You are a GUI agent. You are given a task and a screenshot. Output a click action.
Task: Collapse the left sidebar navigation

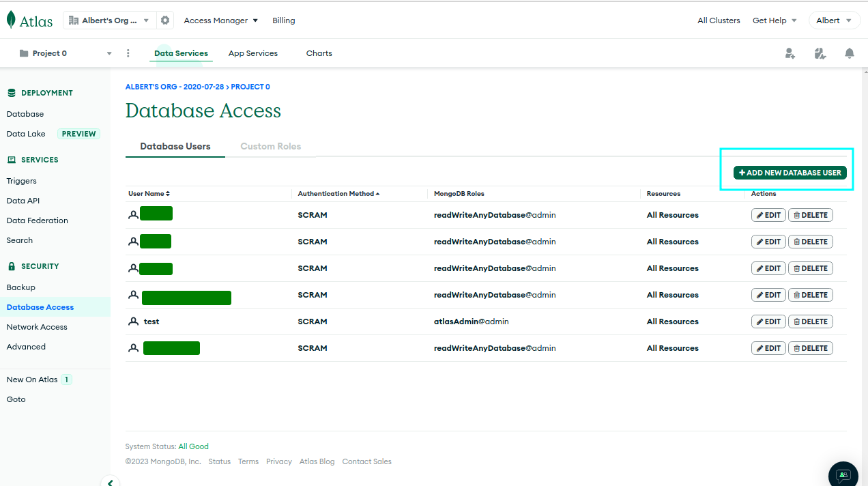pyautogui.click(x=111, y=482)
